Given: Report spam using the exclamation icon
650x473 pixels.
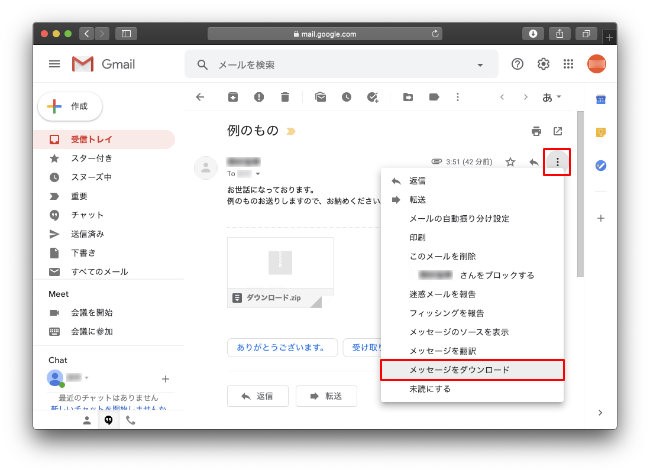Looking at the screenshot, I should (x=259, y=97).
